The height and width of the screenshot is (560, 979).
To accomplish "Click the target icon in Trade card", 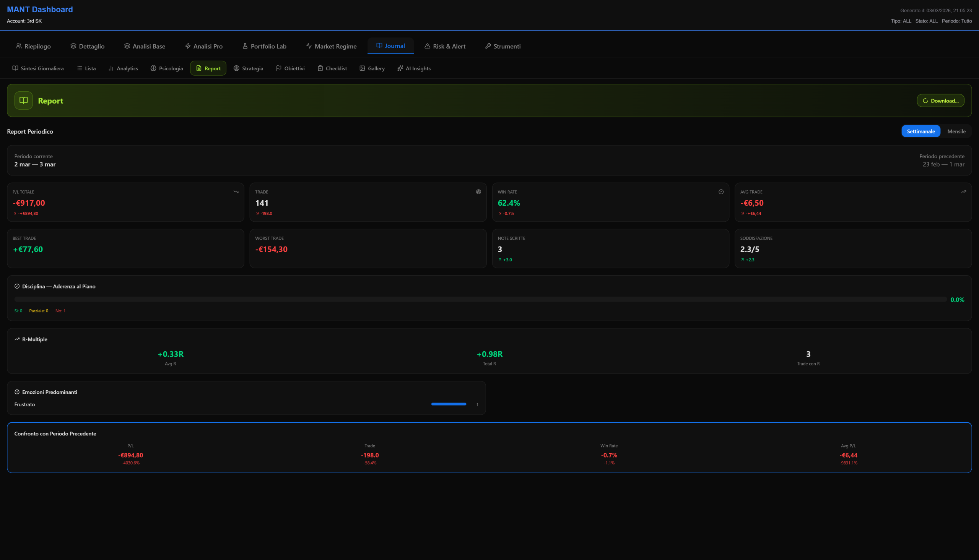I will 478,192.
